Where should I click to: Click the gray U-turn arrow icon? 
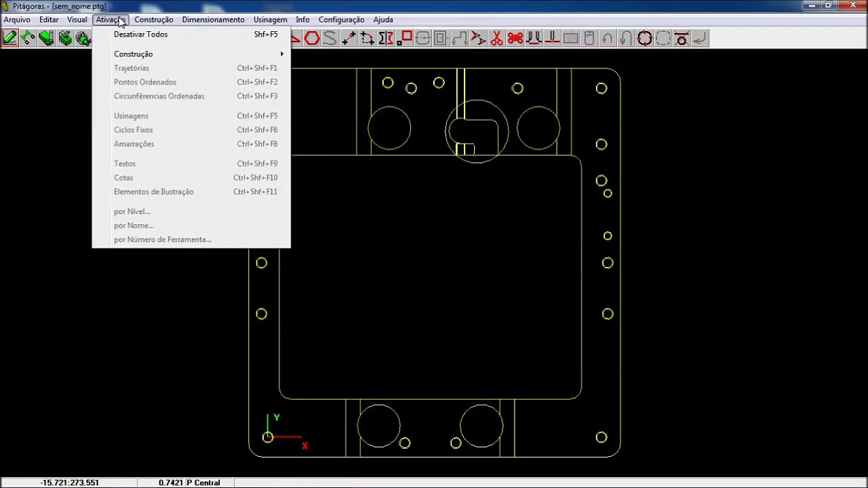click(x=626, y=38)
